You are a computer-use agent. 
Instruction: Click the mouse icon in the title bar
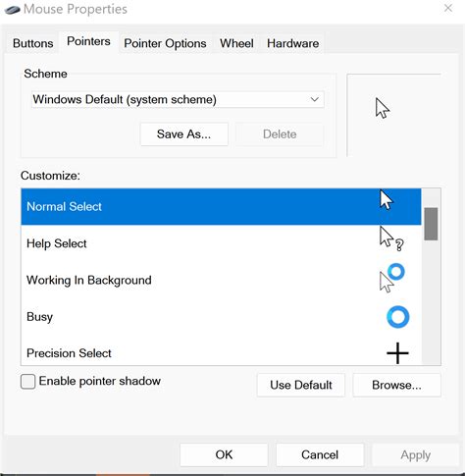click(13, 10)
